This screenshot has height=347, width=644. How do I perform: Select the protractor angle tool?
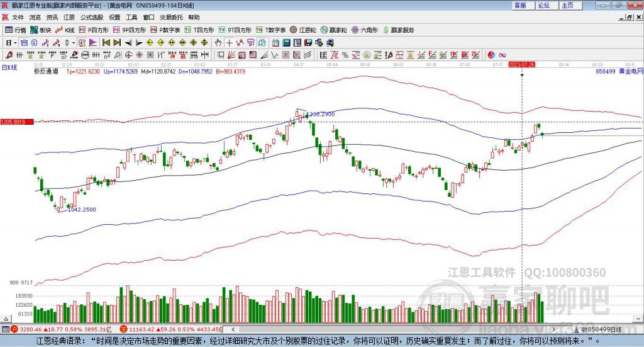118,55
